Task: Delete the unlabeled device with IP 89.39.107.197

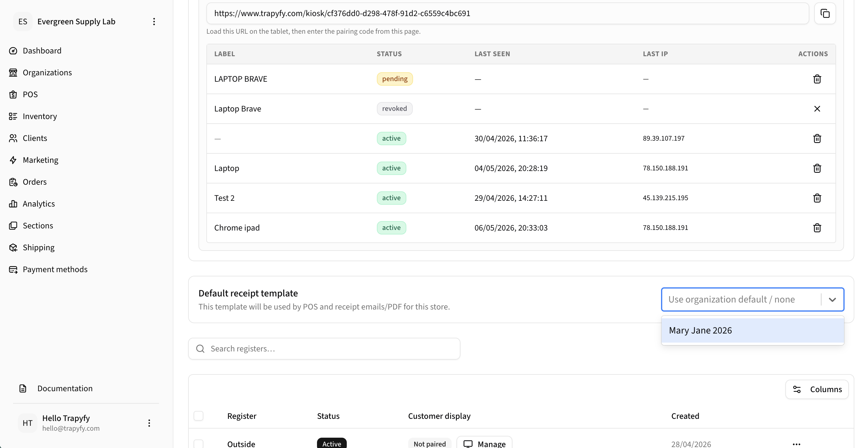Action: click(817, 139)
